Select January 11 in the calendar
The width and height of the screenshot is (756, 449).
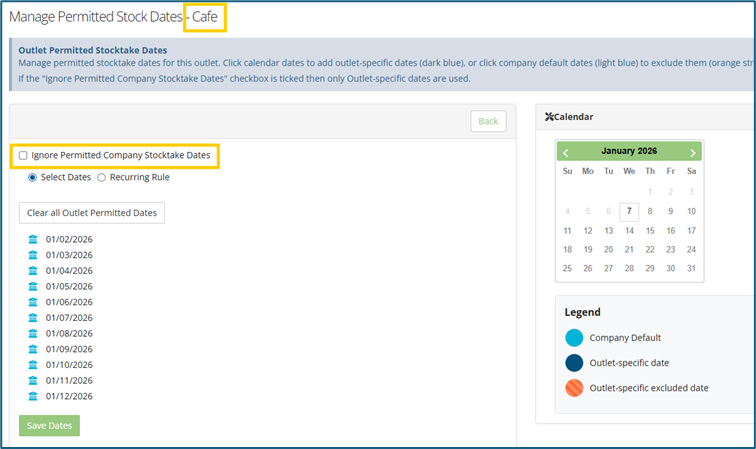point(567,231)
